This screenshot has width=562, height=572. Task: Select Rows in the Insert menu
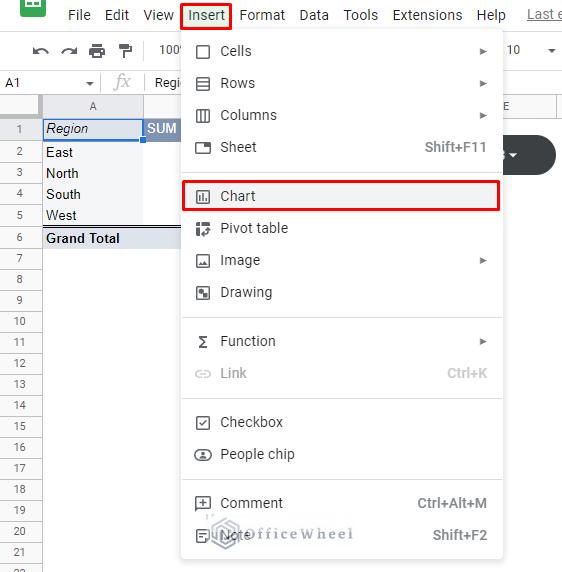click(342, 84)
